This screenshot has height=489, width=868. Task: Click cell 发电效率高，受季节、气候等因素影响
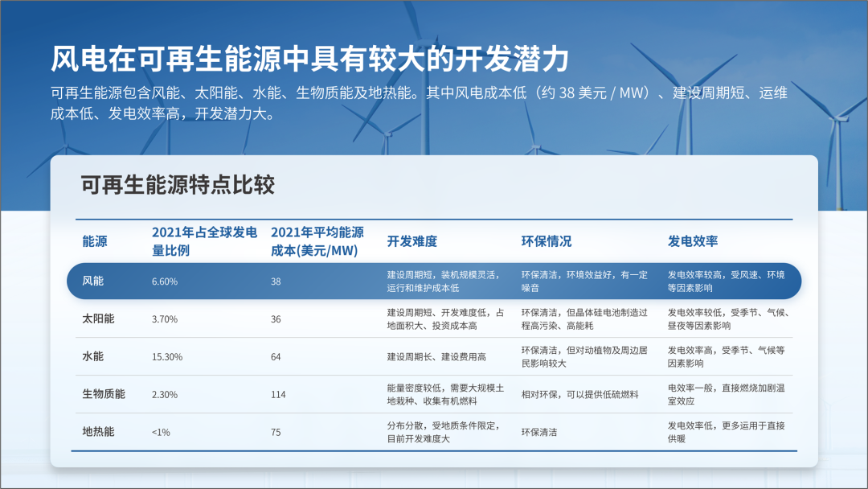[x=726, y=356]
